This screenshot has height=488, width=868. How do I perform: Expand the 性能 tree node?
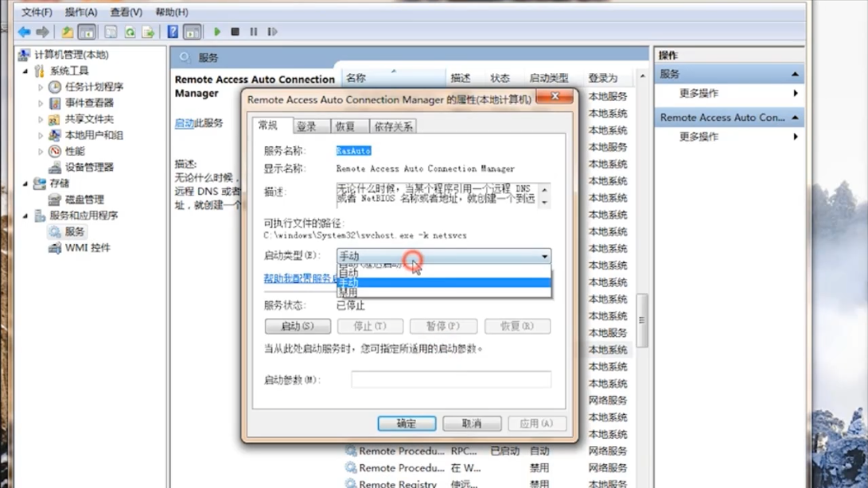pyautogui.click(x=41, y=151)
